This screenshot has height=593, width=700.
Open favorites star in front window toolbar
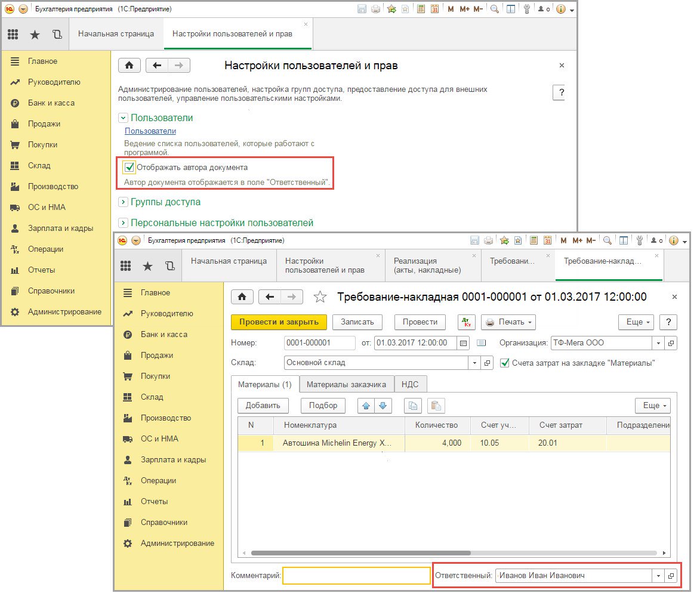pos(147,266)
